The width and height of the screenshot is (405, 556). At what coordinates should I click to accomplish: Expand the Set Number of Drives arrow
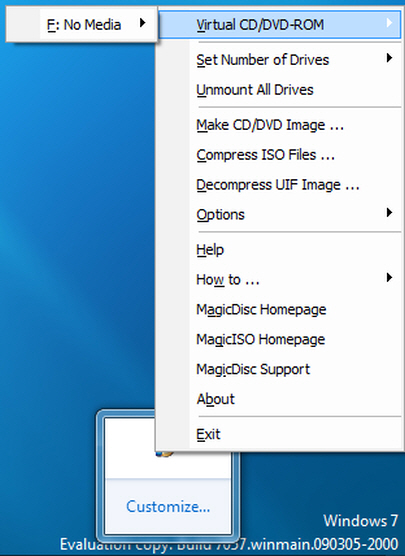tap(389, 57)
